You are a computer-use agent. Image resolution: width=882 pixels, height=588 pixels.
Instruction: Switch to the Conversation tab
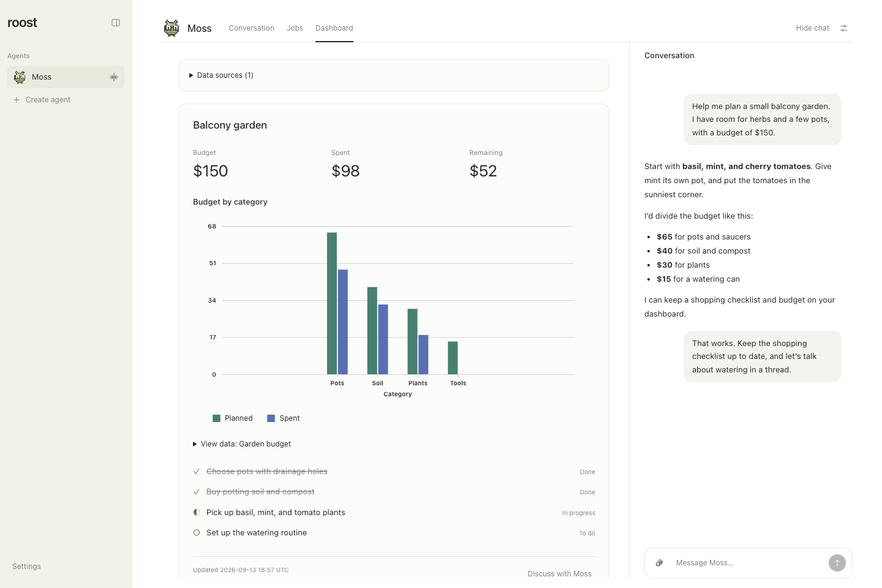[252, 28]
